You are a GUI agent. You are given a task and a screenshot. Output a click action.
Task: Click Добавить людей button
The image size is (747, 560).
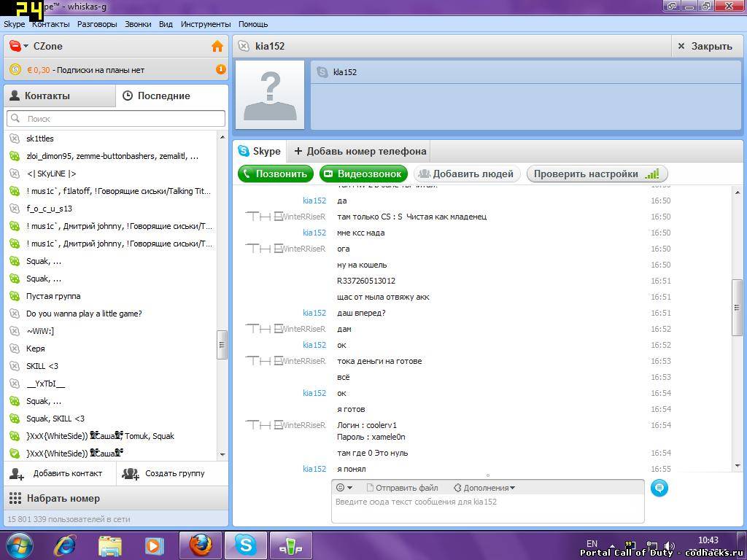point(466,174)
